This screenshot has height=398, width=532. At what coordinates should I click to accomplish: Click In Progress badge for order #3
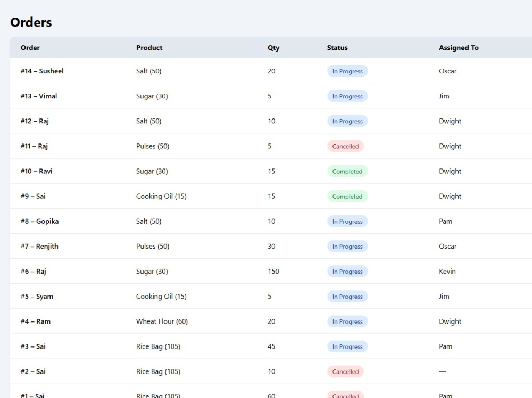pos(347,347)
